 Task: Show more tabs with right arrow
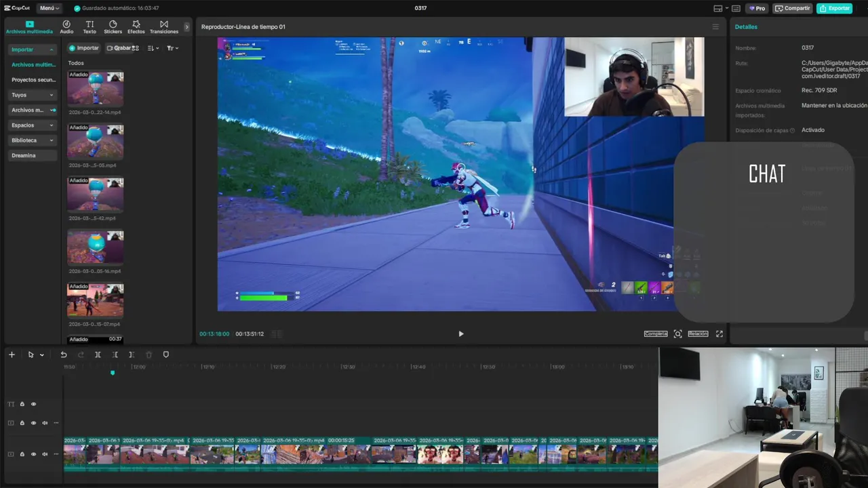pos(187,27)
